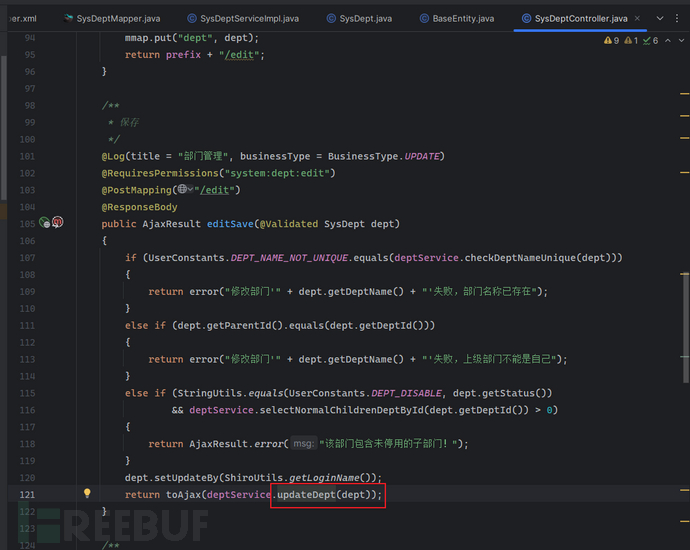
Task: Click the msg: parameter hint on line 118
Action: coord(304,443)
